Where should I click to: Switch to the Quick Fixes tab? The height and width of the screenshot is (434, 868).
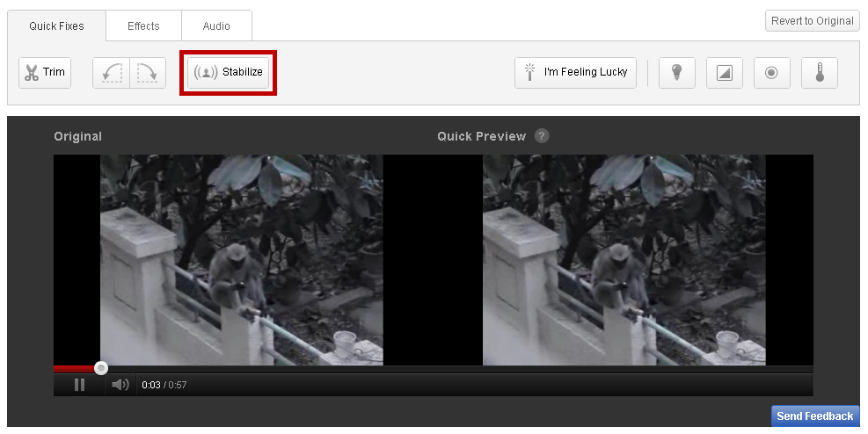click(56, 26)
